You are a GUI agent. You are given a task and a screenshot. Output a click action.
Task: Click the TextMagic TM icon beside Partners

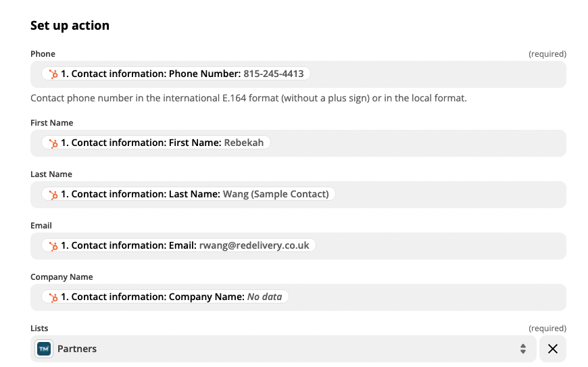point(44,349)
